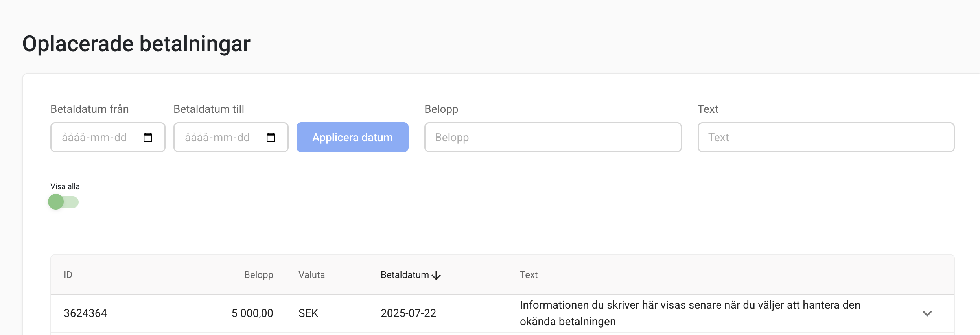Focus the Betaldatum till date field
Image resolution: width=980 pixels, height=335 pixels.
(x=231, y=137)
